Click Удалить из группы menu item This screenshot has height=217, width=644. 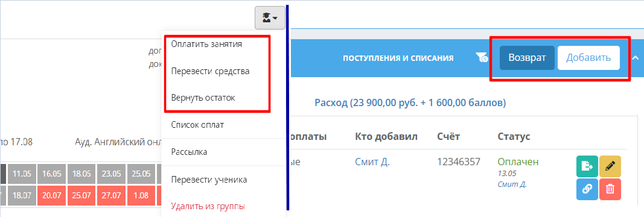coord(208,206)
